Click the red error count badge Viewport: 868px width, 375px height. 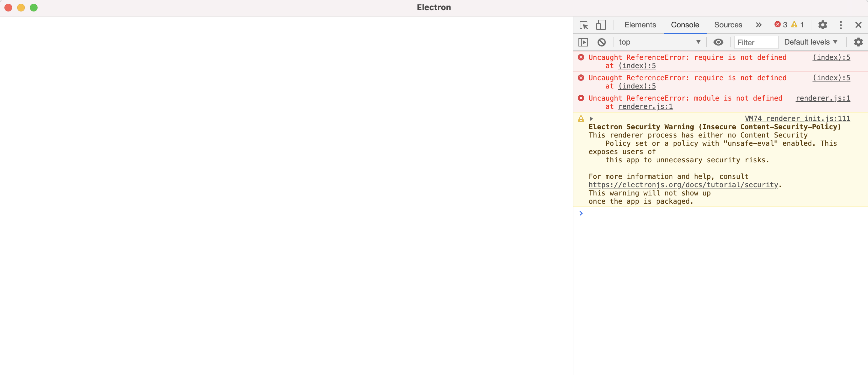click(780, 25)
